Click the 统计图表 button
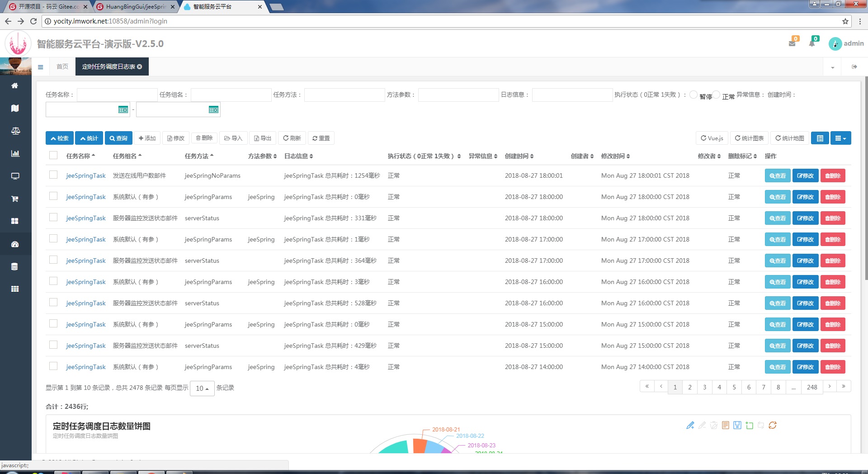The height and width of the screenshot is (474, 868). point(749,138)
